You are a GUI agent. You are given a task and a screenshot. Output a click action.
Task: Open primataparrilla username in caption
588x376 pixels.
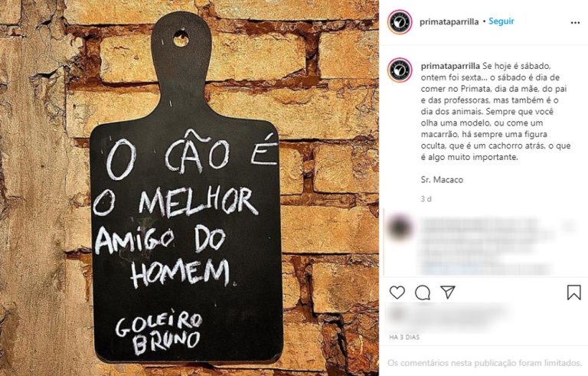tap(450, 66)
